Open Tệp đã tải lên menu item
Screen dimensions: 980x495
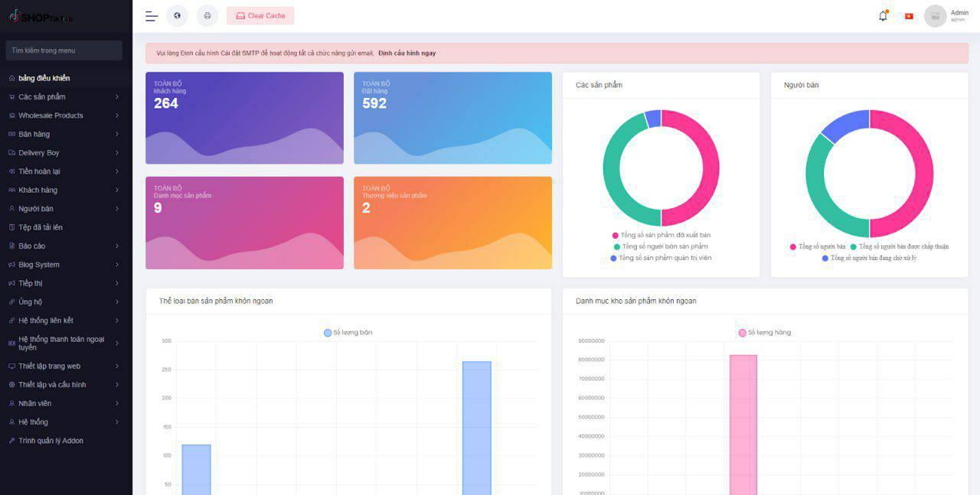(x=41, y=227)
